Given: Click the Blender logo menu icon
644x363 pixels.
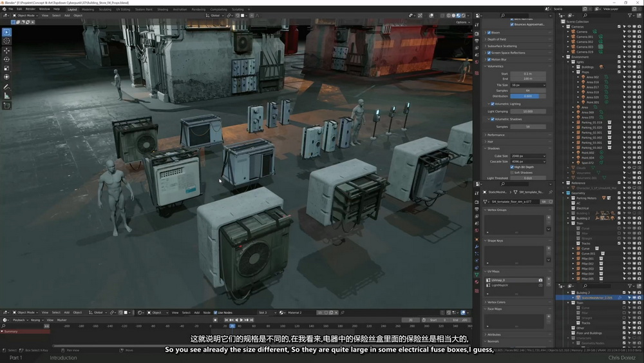Looking at the screenshot, I should coord(4,9).
